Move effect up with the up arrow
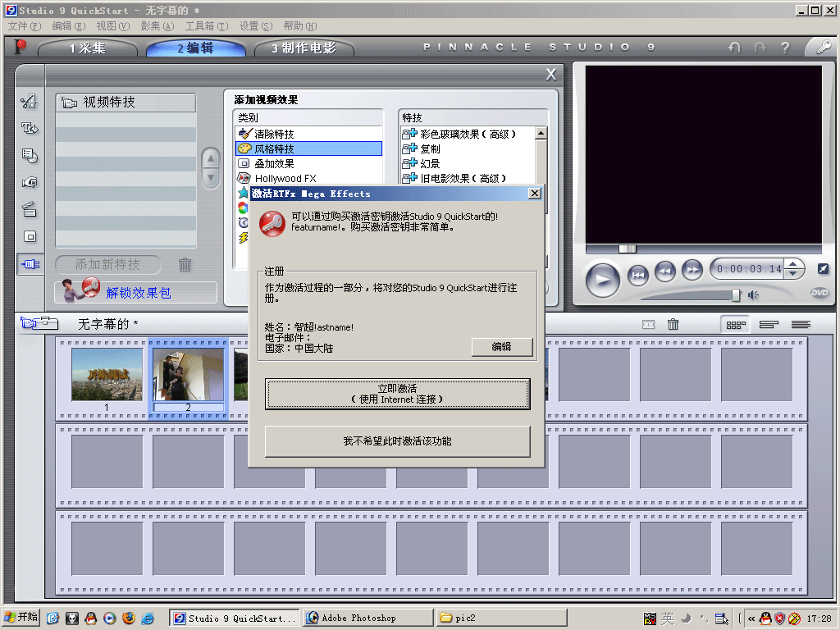Image resolution: width=840 pixels, height=630 pixels. point(211,159)
